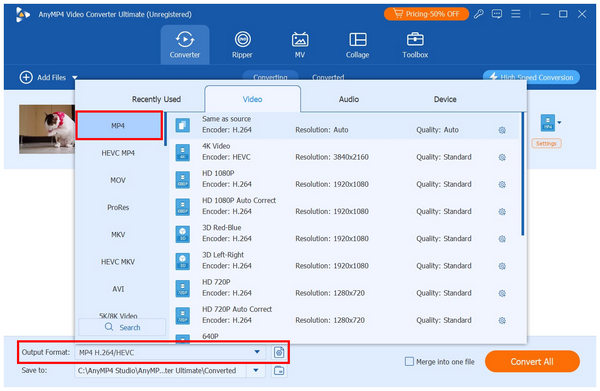Screen dimensions: 600x391
Task: Click the snapshot icon beside Output Format
Action: pos(279,352)
